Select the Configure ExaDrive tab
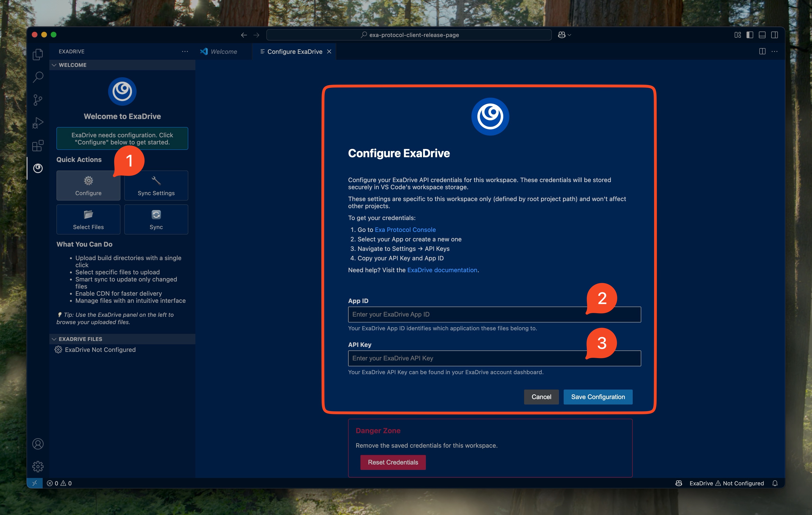The image size is (812, 515). (294, 51)
